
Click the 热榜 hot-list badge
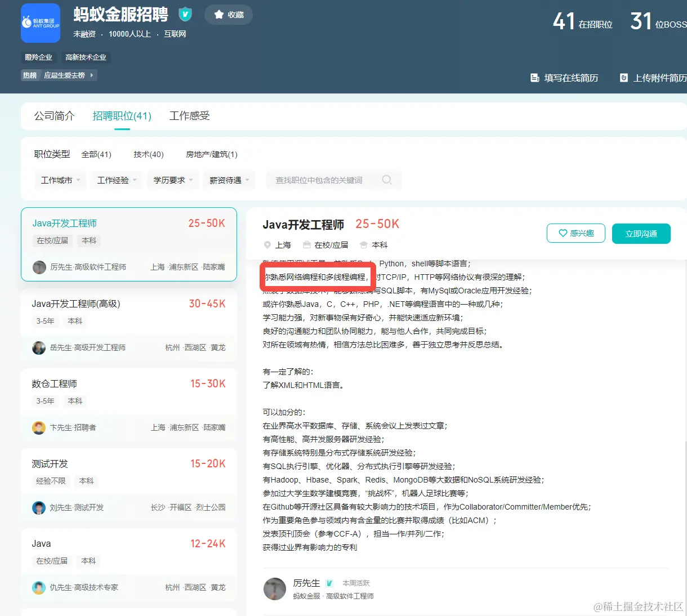[30, 75]
